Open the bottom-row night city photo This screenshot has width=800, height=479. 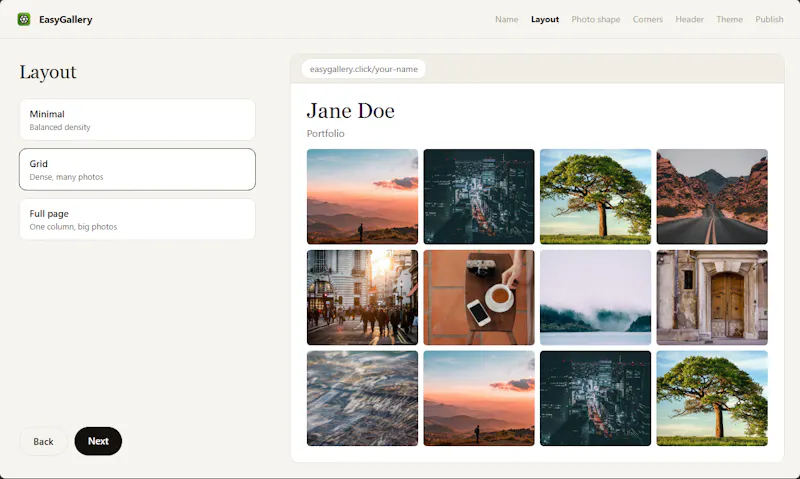(595, 398)
